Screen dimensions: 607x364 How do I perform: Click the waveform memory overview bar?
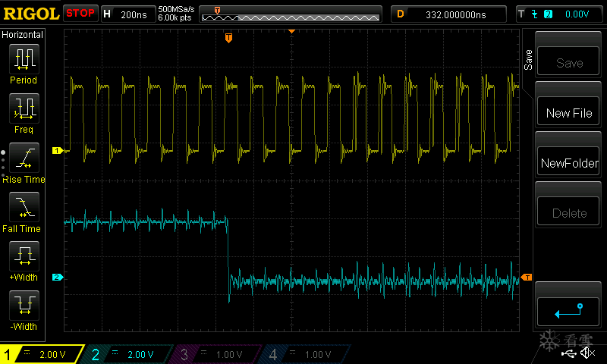coord(291,14)
